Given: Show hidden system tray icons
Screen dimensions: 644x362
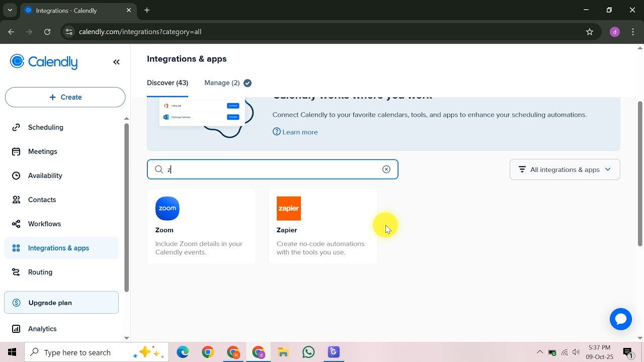Looking at the screenshot, I should click(540, 352).
